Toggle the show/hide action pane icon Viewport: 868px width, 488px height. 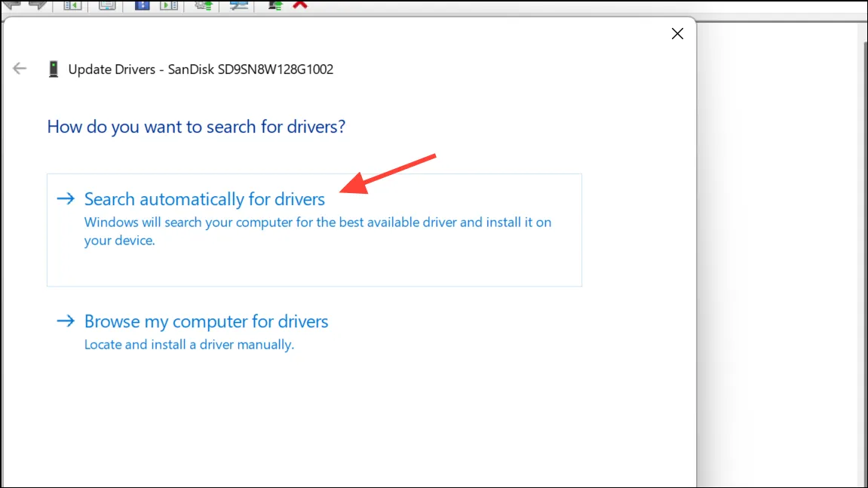click(169, 5)
